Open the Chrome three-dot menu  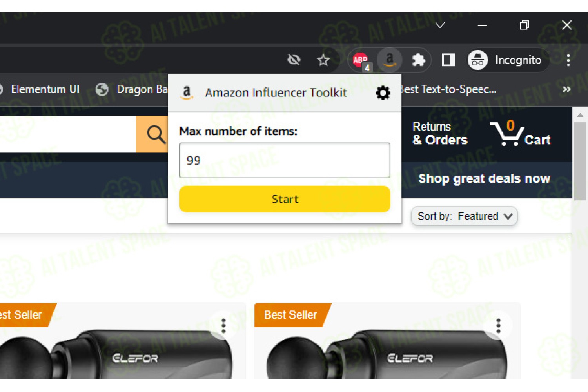568,60
